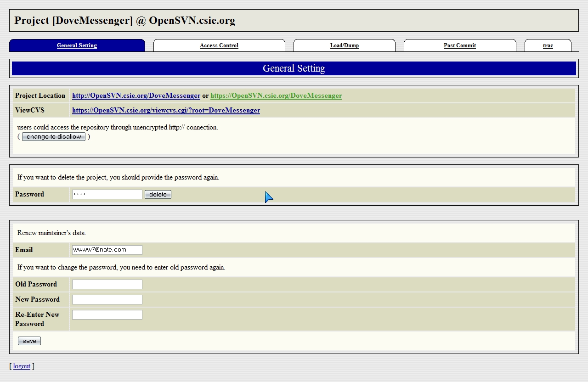Click the New Password label
Image resolution: width=588 pixels, height=382 pixels.
(37, 299)
